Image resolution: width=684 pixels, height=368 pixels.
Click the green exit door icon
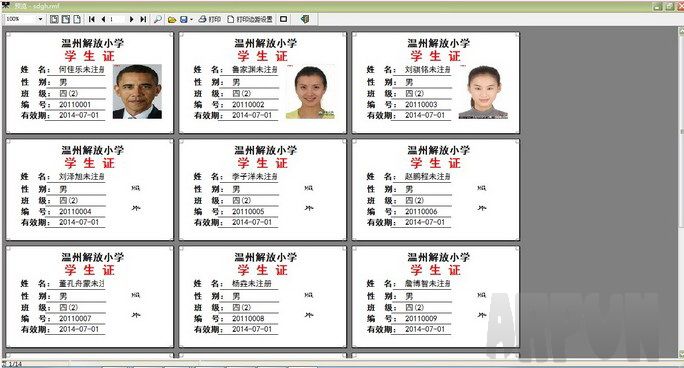(x=305, y=19)
